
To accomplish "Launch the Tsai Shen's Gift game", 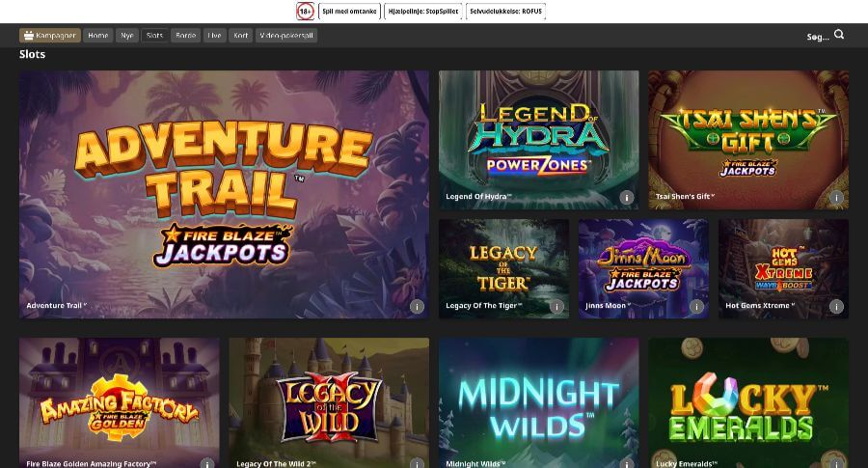I will 748,140.
